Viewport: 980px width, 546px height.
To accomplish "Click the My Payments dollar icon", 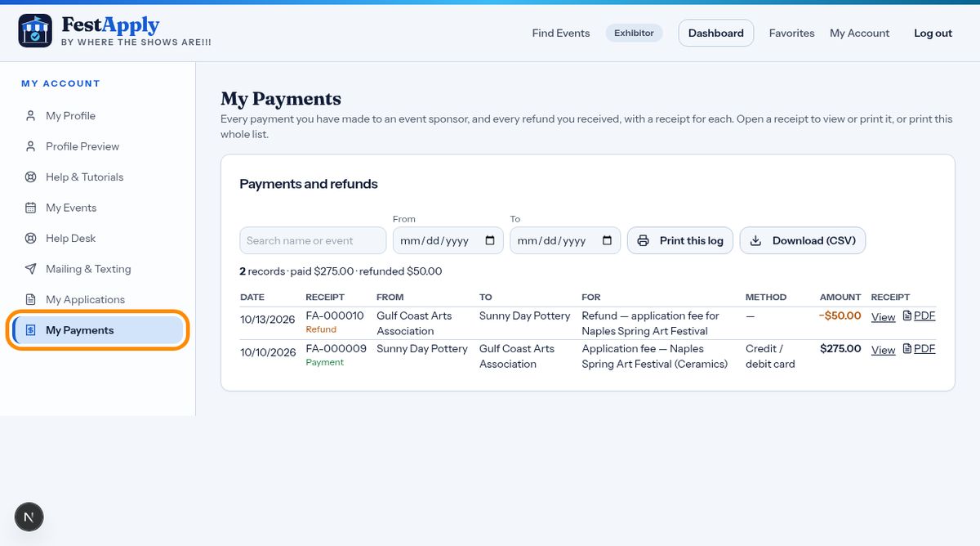I will (x=30, y=330).
